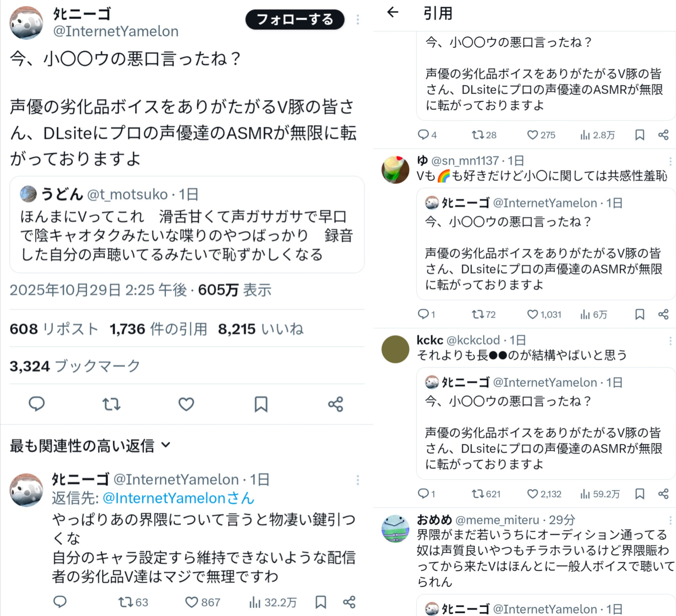Reply to main post with bubble icon
Image resolution: width=676 pixels, height=616 pixels.
[37, 404]
